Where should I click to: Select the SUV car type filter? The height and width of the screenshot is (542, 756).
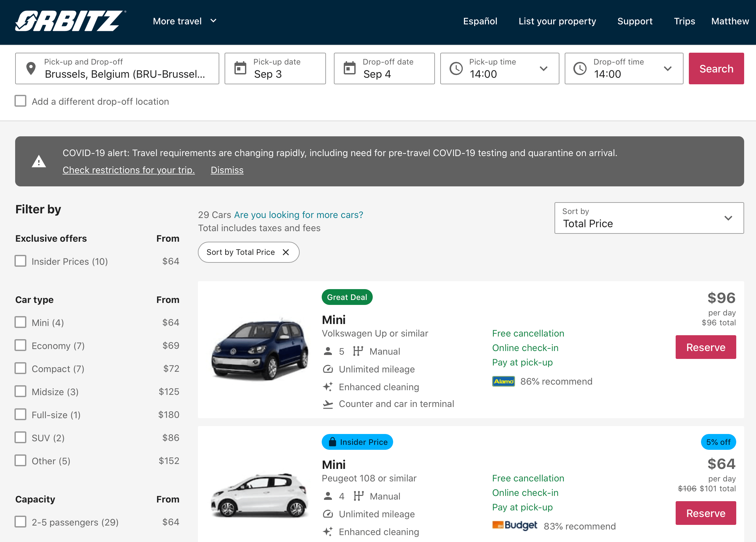(x=20, y=437)
